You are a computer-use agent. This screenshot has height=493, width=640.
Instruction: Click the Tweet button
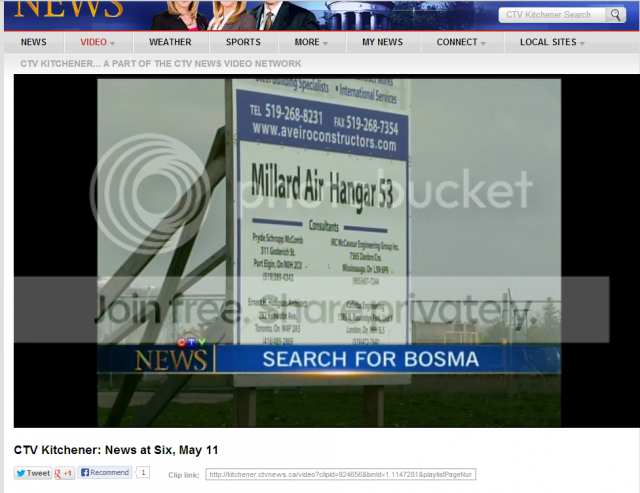33,473
